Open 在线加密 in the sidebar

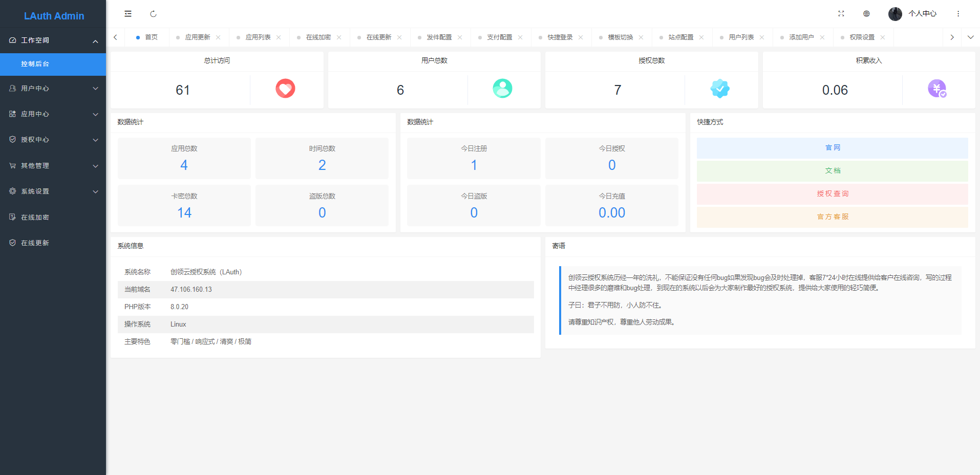click(35, 218)
